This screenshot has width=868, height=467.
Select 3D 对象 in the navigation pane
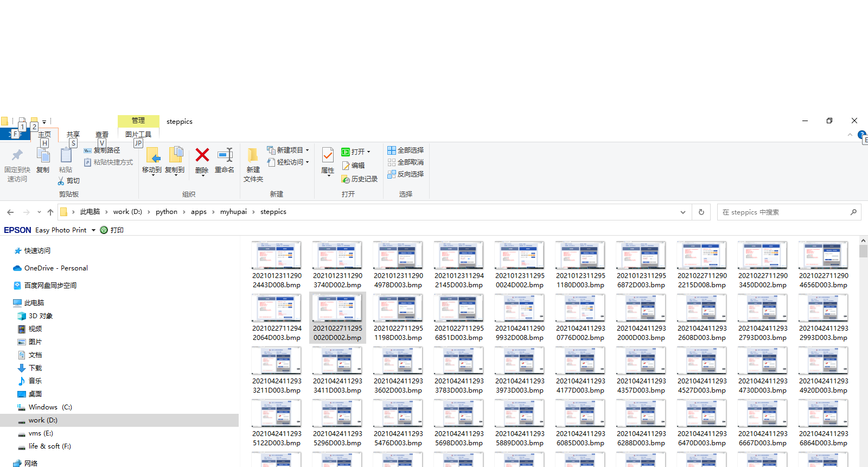35,316
